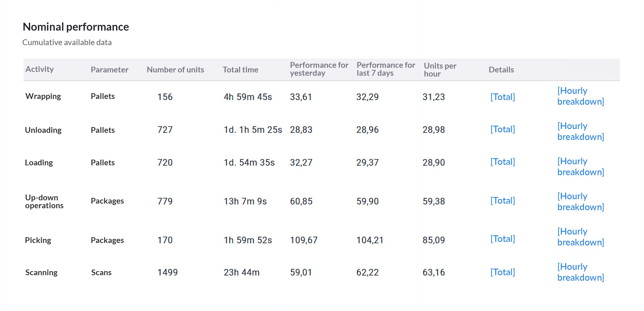Open Total details for Picking
Image resolution: width=644 pixels, height=311 pixels.
502,239
